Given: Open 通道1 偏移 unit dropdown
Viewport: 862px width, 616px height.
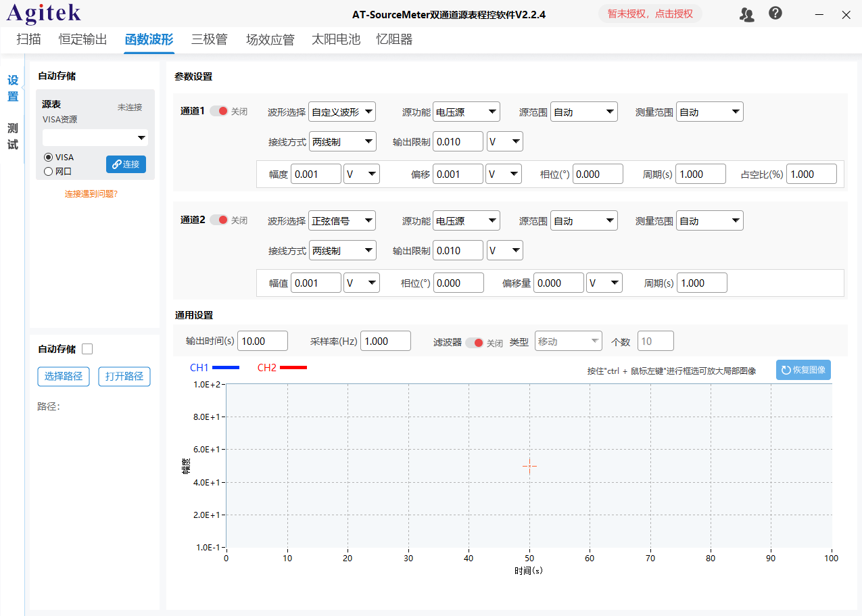Looking at the screenshot, I should pos(504,174).
